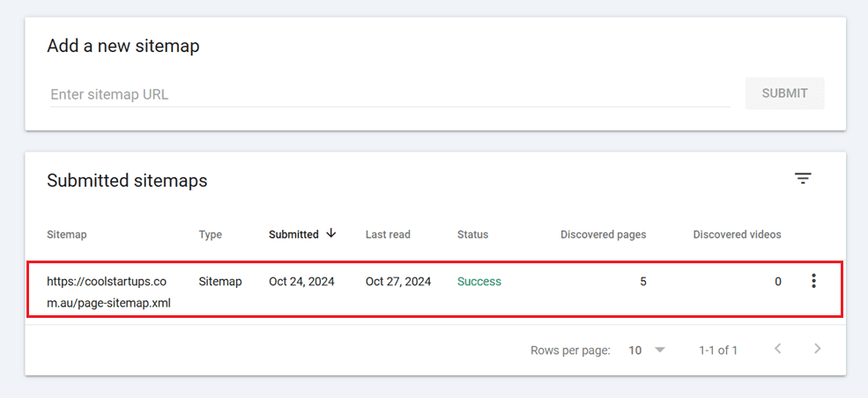This screenshot has width=868, height=398.
Task: Open the coolstartups.com.au page-sitemap.xml entry
Action: [x=108, y=292]
